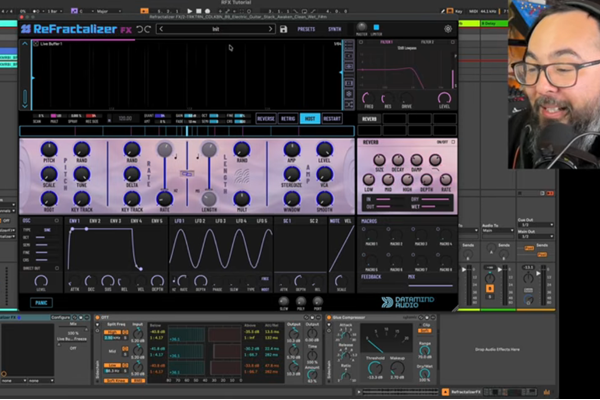Click the filter FREQ knob
This screenshot has height=400, width=600.
click(x=368, y=98)
